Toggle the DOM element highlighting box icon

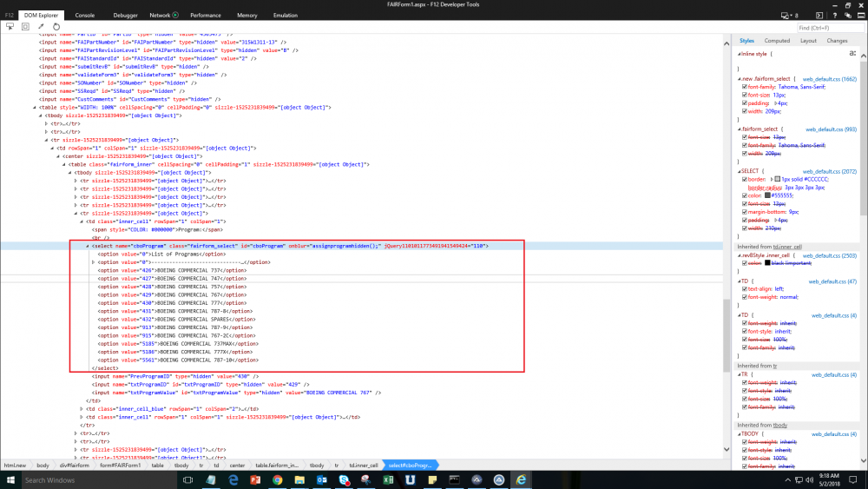tap(24, 27)
